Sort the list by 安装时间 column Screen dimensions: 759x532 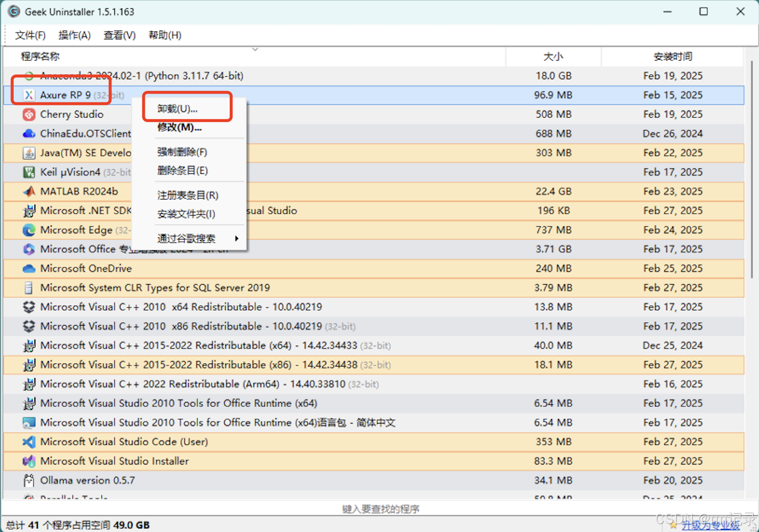click(x=673, y=57)
